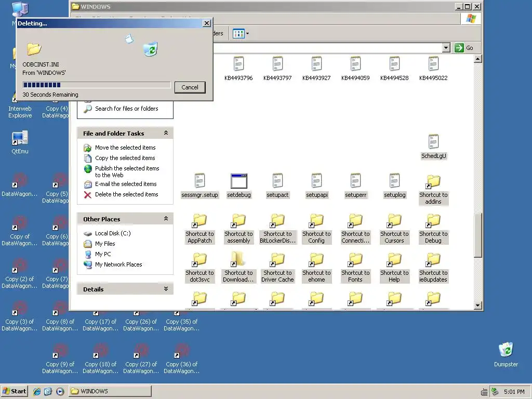Click the taskbar clock showing 5:01 PM
The height and width of the screenshot is (399, 532).
(514, 392)
